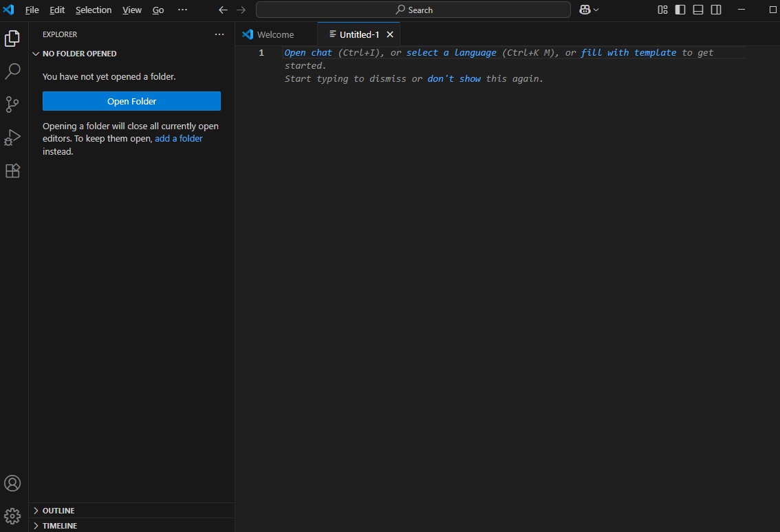Click the command center Search field

(x=413, y=10)
